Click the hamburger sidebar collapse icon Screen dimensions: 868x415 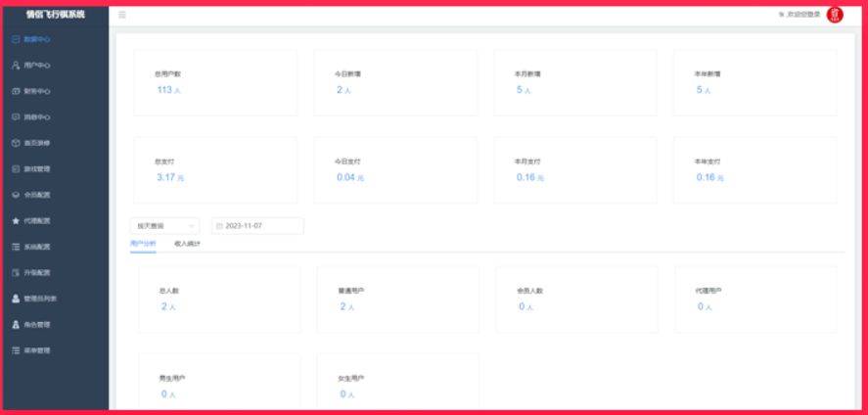pyautogui.click(x=122, y=15)
